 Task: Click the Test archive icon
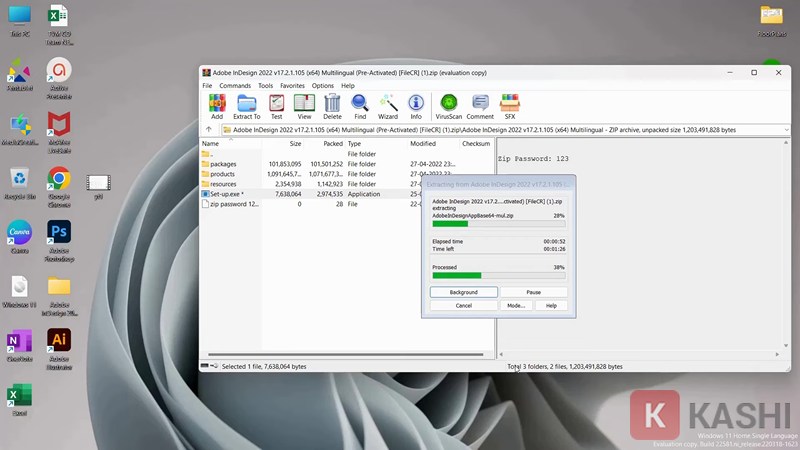277,107
